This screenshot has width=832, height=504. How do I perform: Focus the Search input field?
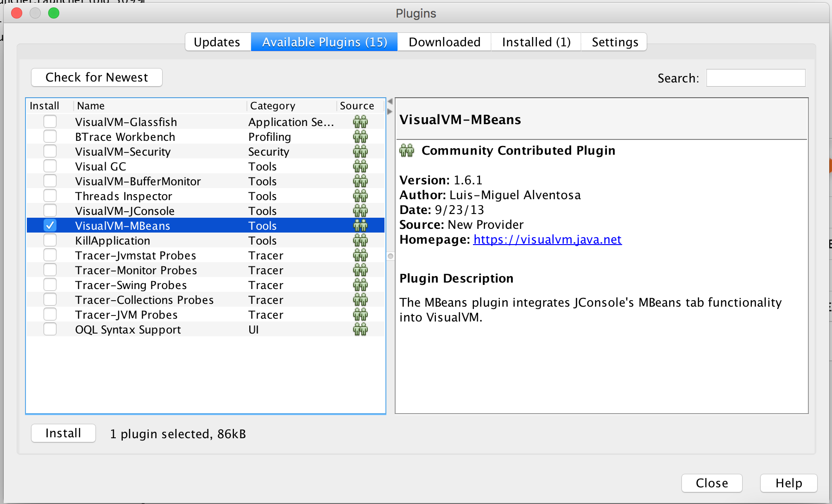point(756,78)
